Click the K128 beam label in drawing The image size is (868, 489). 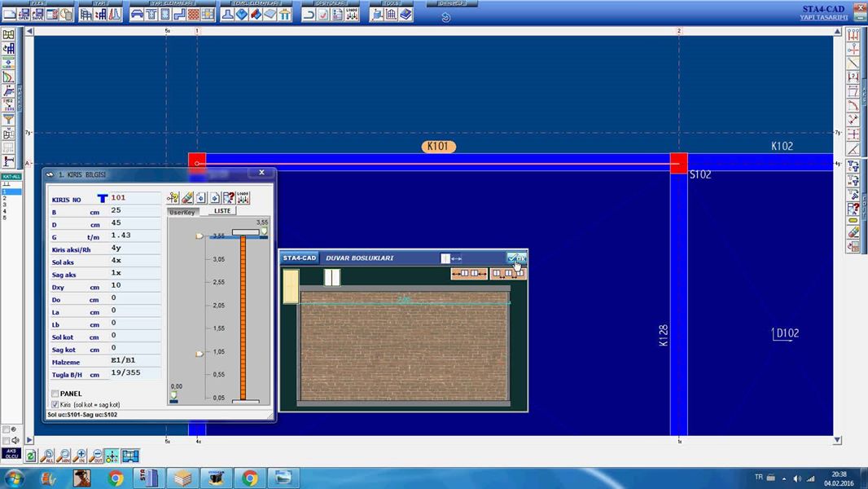pos(663,336)
